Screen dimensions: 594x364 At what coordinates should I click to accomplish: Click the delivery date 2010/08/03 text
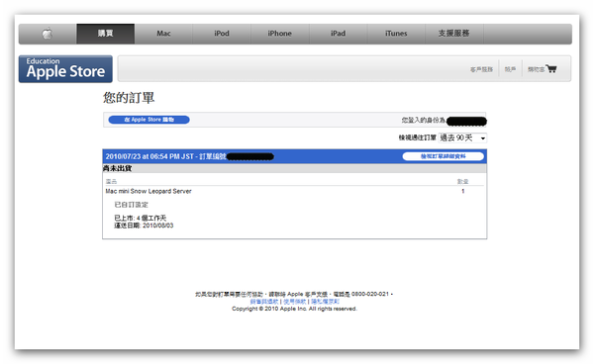pos(158,226)
